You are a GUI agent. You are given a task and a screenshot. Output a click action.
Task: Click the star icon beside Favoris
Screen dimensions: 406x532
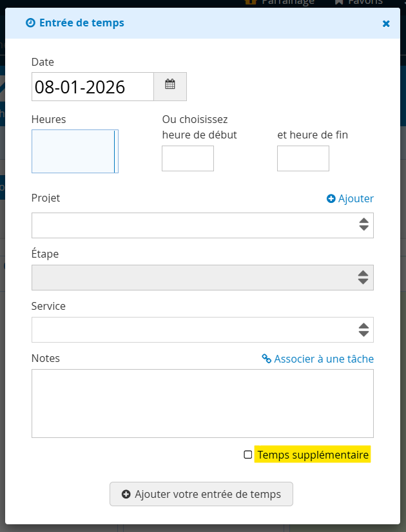339,3
